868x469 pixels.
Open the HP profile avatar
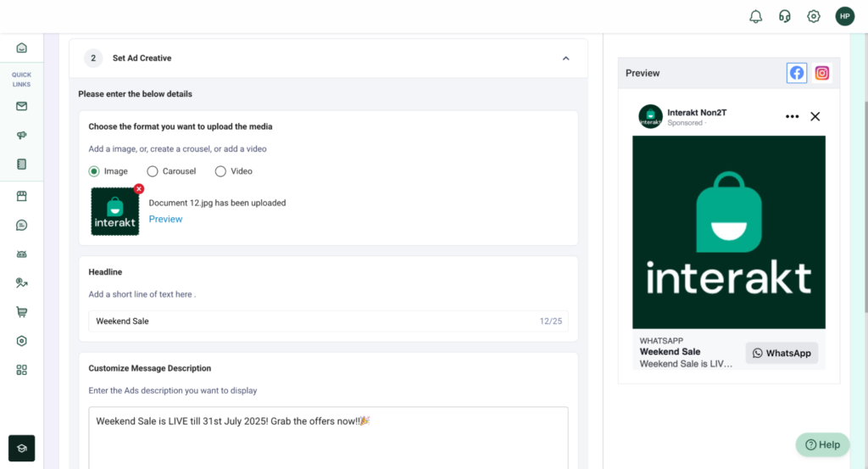[x=845, y=17]
